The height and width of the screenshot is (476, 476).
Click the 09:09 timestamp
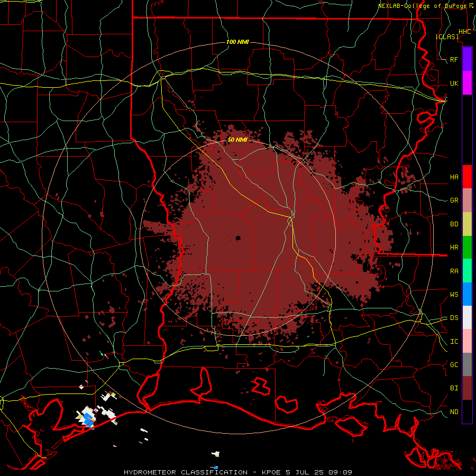click(x=341, y=472)
